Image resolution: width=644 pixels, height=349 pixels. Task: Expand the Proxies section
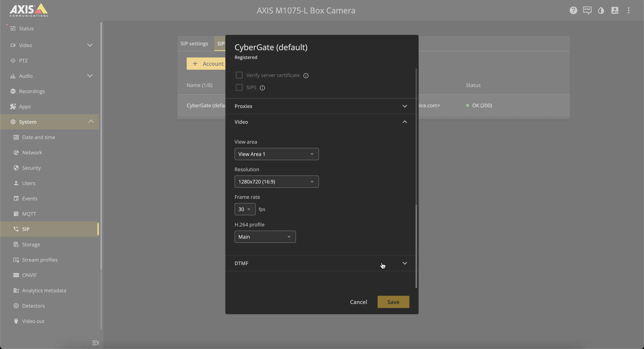(x=320, y=106)
